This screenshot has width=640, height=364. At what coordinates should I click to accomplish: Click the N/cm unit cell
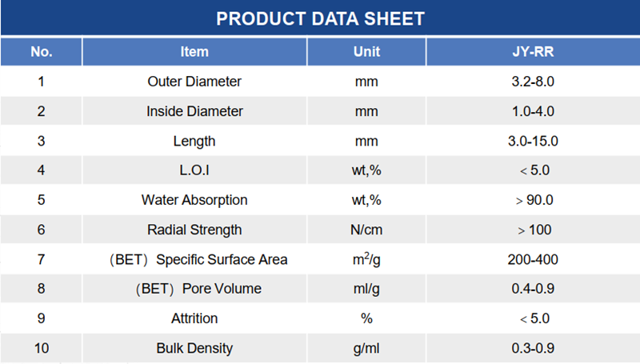click(x=366, y=230)
